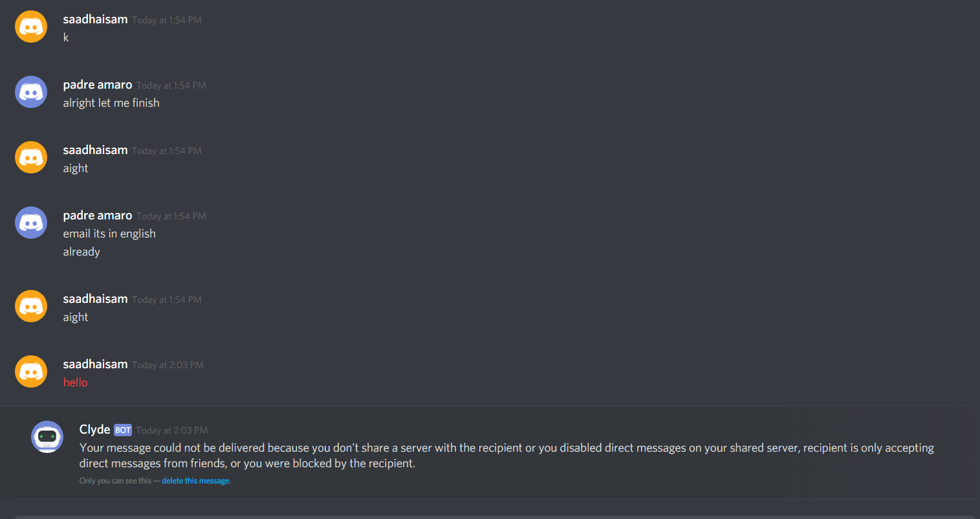Click the BOT badge next to Clyde
980x519 pixels.
[x=123, y=430]
